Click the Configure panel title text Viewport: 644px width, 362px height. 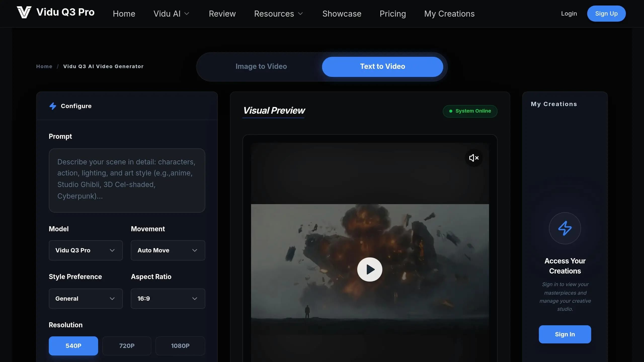[76, 106]
